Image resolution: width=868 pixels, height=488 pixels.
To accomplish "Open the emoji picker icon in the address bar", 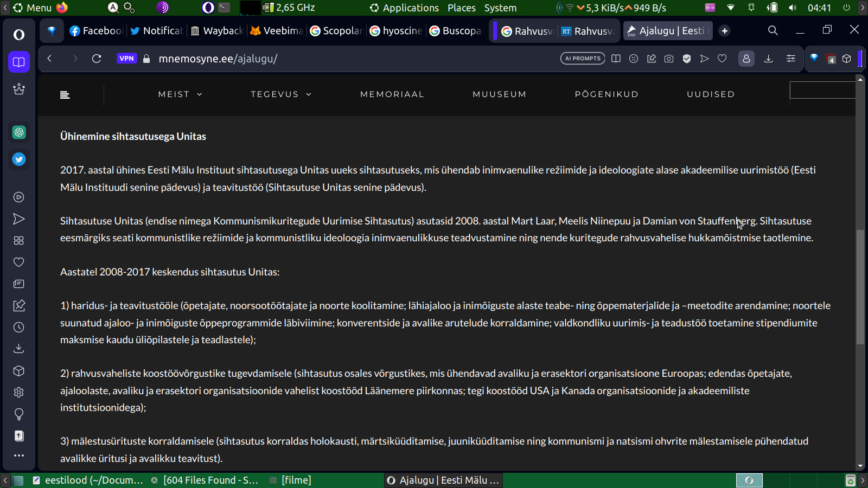I will click(634, 59).
